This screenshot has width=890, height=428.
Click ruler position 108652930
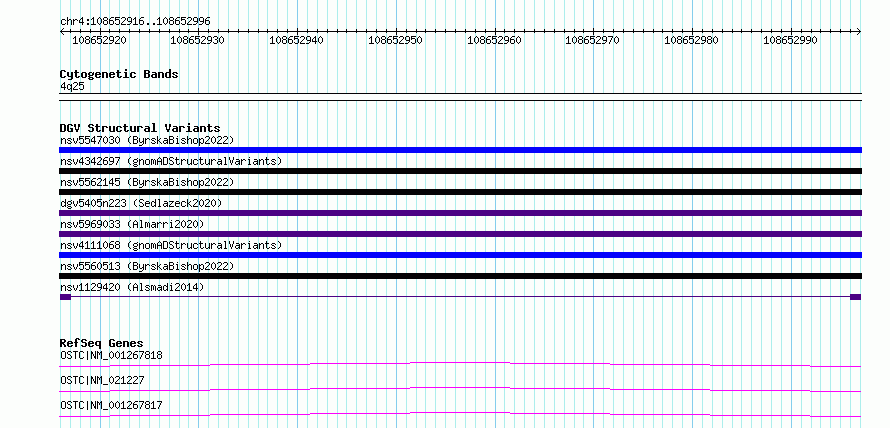click(198, 40)
